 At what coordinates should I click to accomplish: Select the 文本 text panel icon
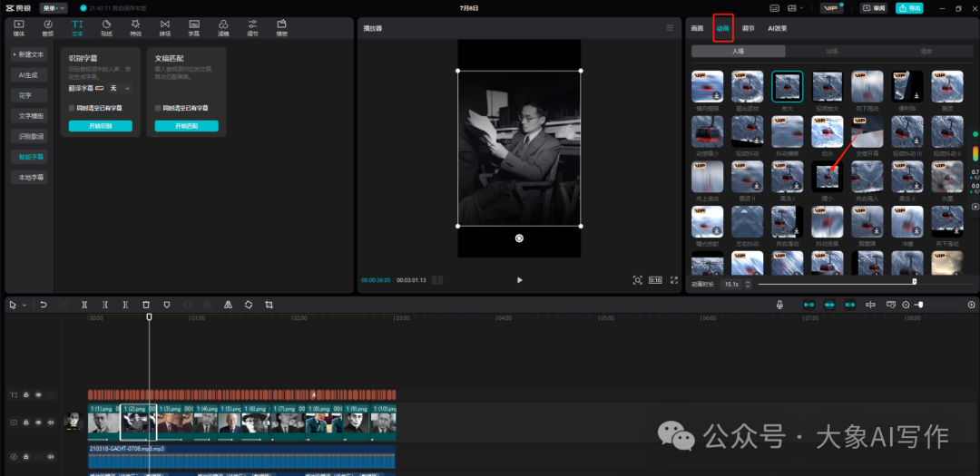pyautogui.click(x=77, y=27)
